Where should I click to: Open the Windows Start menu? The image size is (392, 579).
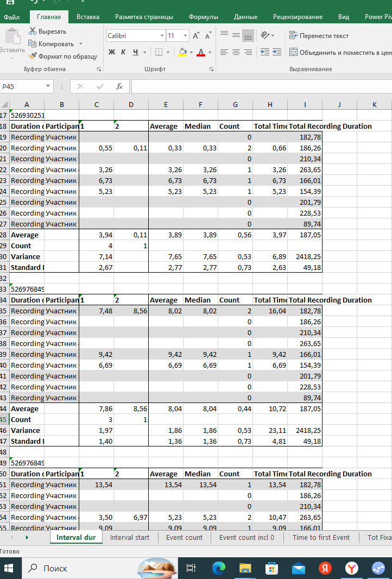point(9,568)
